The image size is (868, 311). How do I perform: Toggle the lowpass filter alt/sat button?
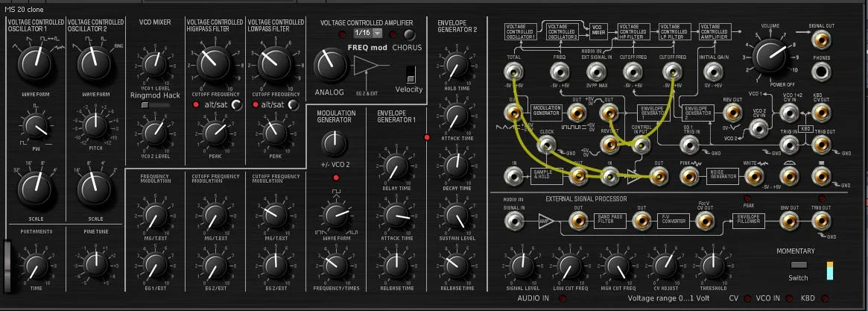click(294, 105)
